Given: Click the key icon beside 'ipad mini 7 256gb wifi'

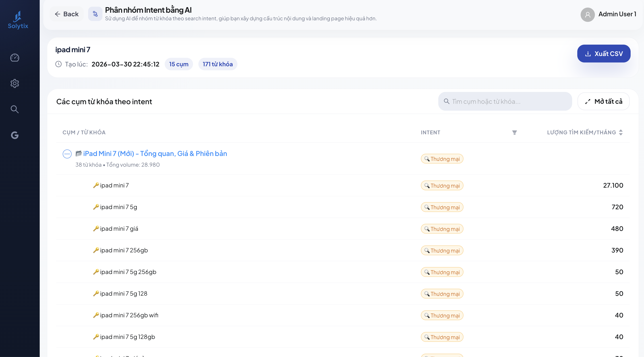Looking at the screenshot, I should (96, 315).
